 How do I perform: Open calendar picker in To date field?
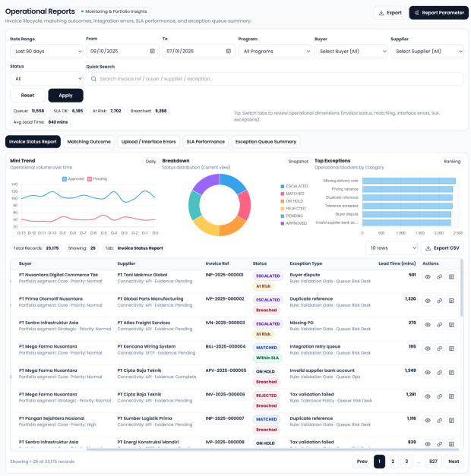point(229,51)
